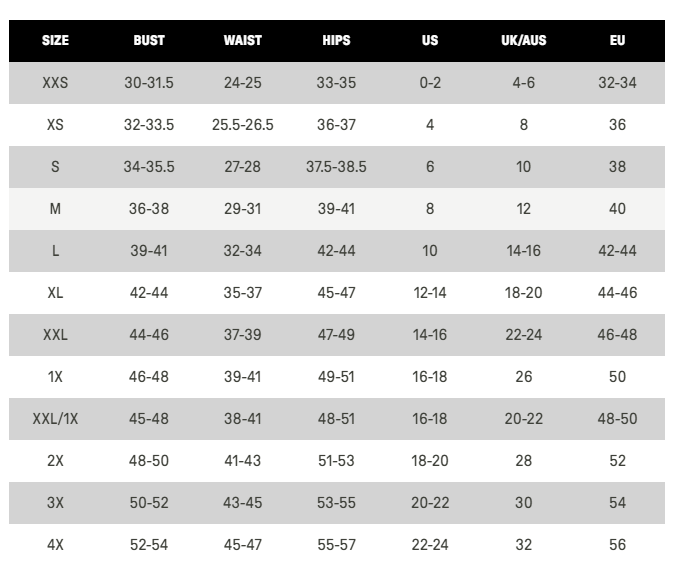Select the XXS size row label
The width and height of the screenshot is (679, 576).
tap(55, 83)
